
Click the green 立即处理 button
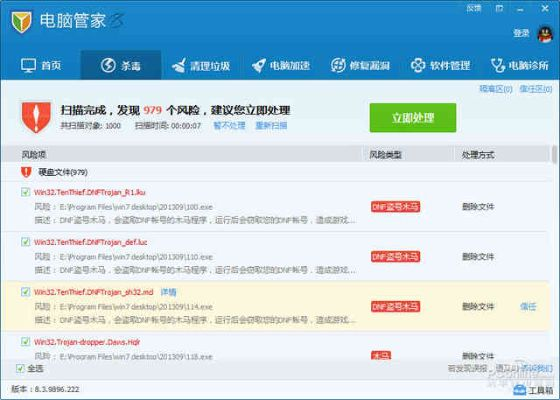click(x=413, y=118)
